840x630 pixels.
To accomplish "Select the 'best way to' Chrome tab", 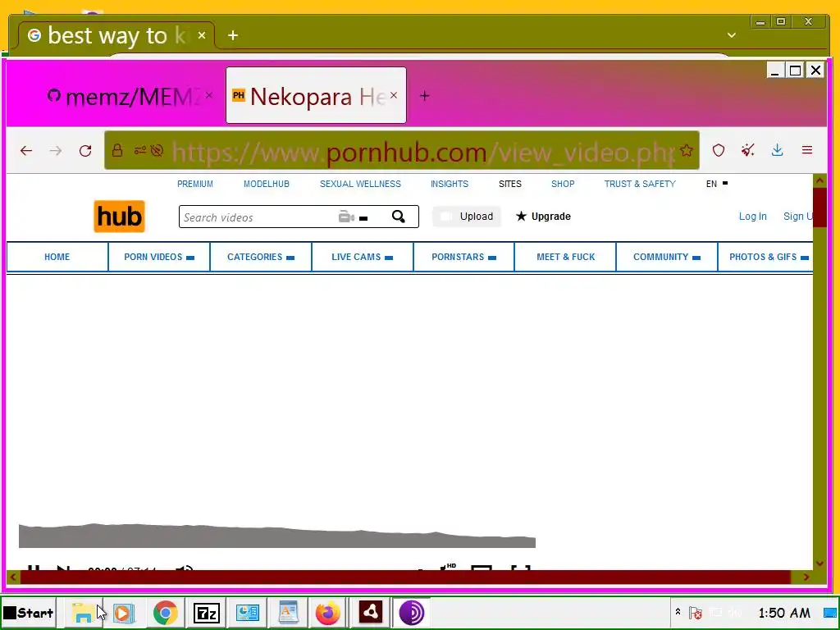I will tap(115, 36).
